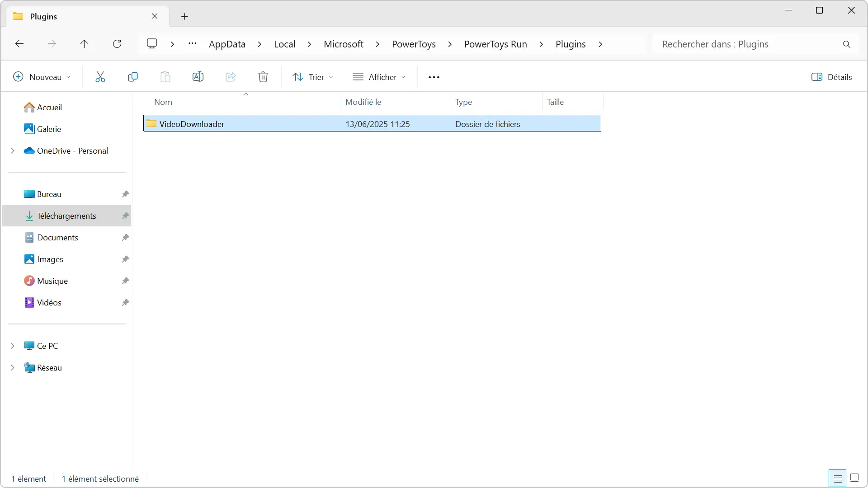Image resolution: width=868 pixels, height=488 pixels.
Task: Rename the selected folder using rename icon
Action: 198,77
